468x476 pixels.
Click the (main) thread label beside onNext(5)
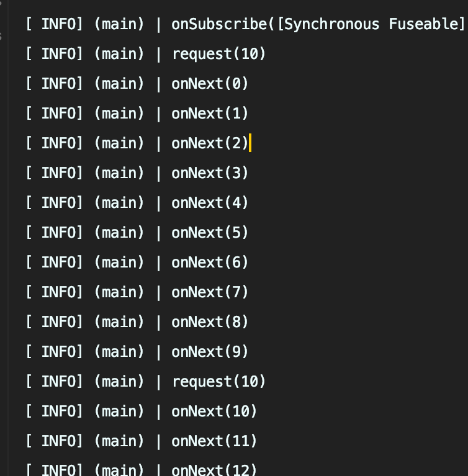click(x=119, y=233)
